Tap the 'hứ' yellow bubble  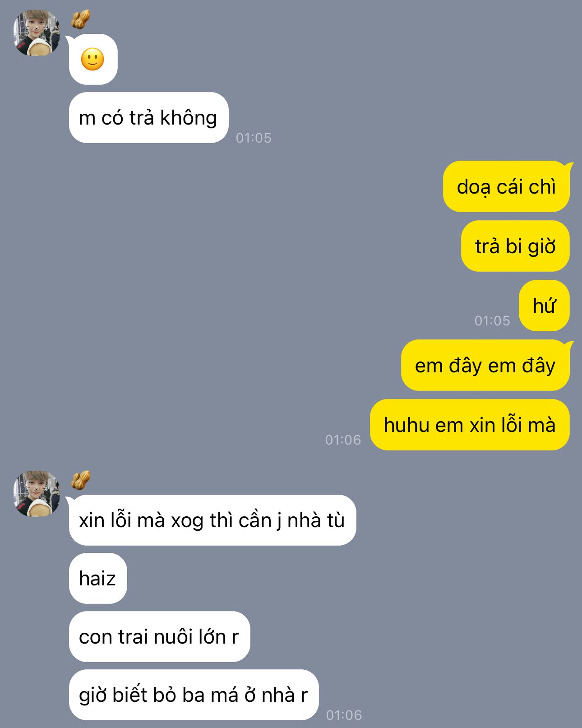click(544, 306)
